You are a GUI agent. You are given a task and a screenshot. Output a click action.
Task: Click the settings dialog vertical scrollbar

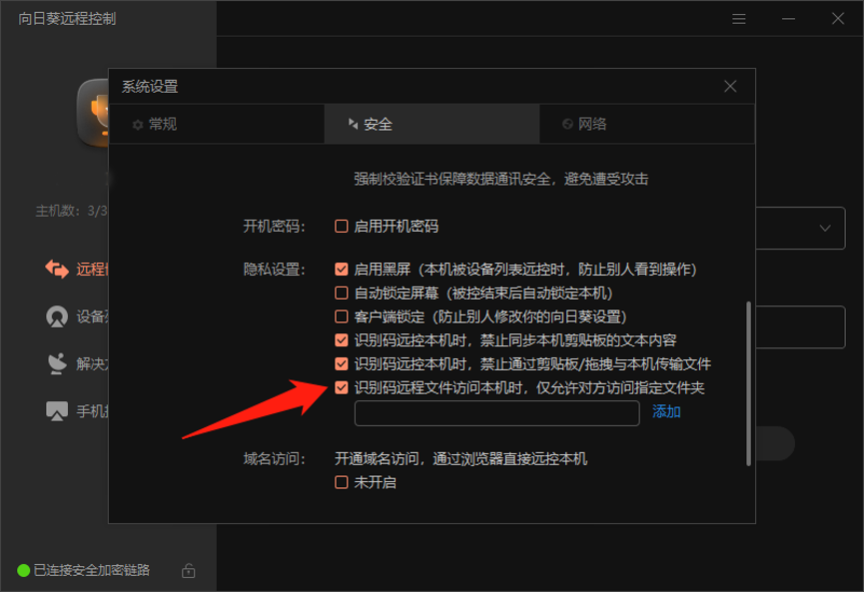coord(748,385)
